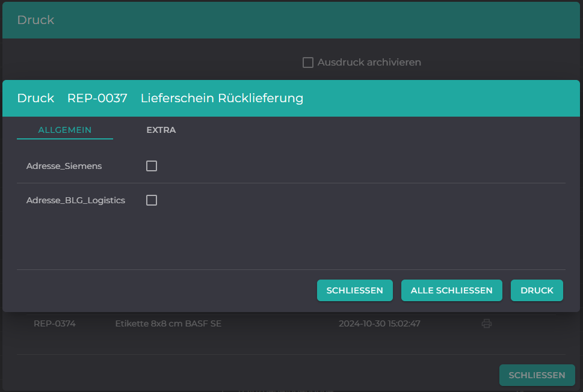This screenshot has width=583, height=392.
Task: Click the Adresse_BLG_Logistics label
Action: tap(75, 200)
